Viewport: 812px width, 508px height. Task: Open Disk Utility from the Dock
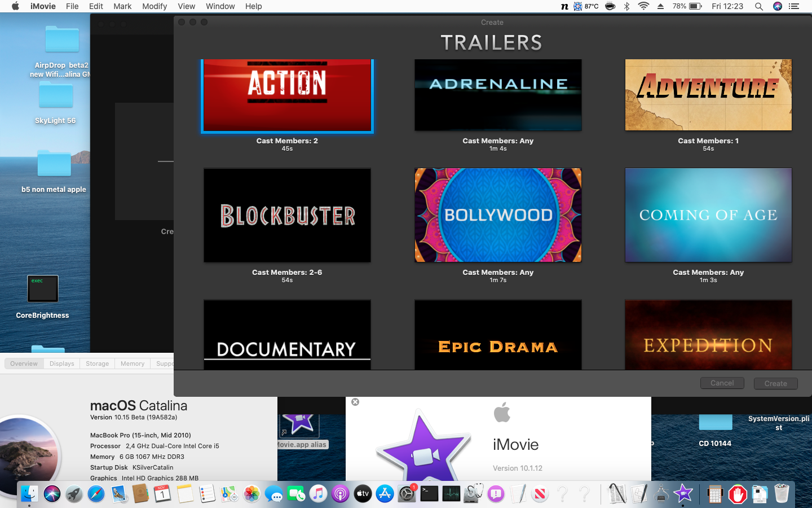pos(474,494)
